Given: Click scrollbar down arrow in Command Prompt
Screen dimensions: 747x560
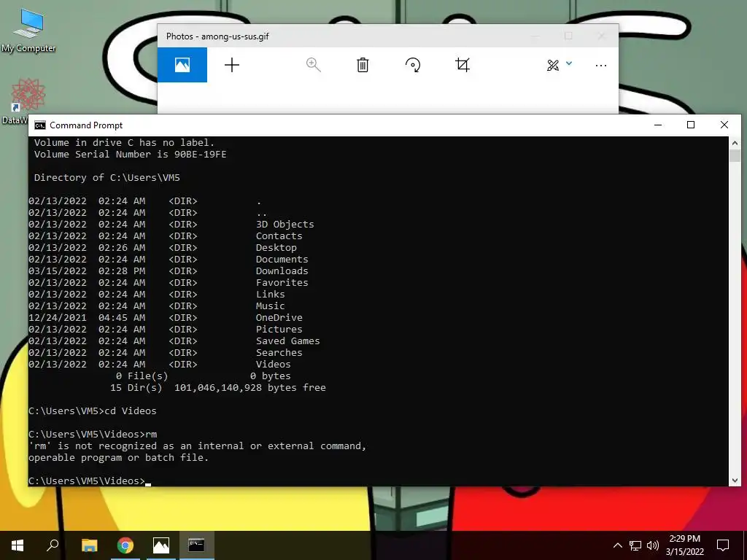Looking at the screenshot, I should point(735,481).
